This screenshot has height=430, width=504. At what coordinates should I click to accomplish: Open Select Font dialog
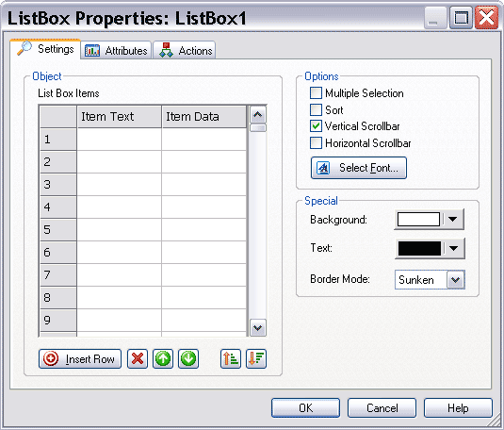coord(359,168)
